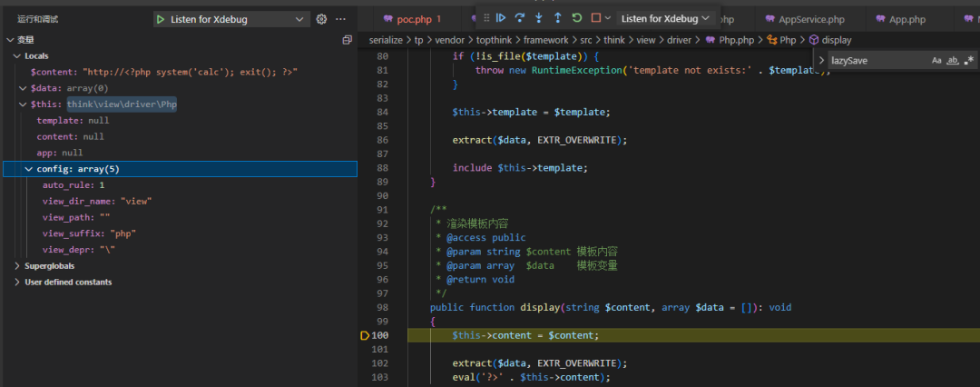The width and height of the screenshot is (980, 387).
Task: Restart the debugging session
Action: [x=576, y=18]
